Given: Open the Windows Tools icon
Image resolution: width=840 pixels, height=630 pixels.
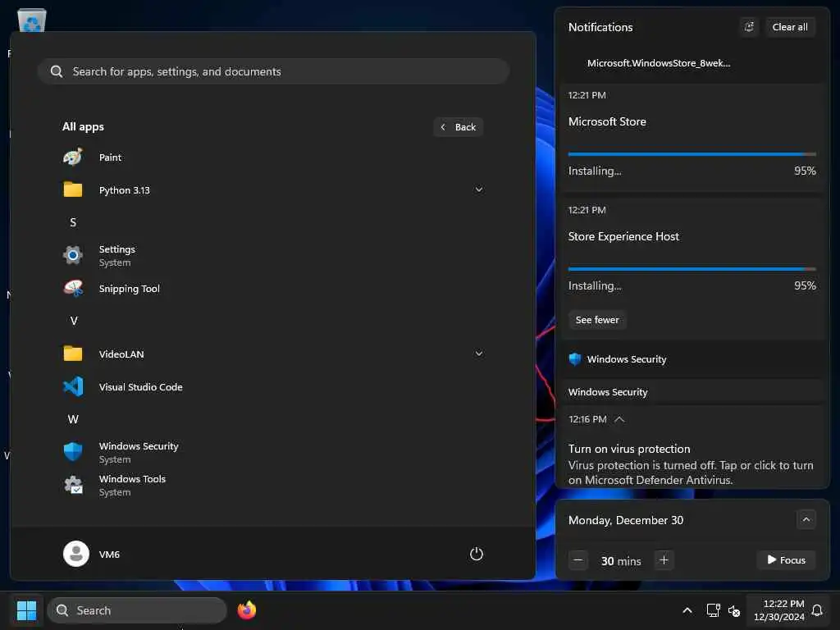Looking at the screenshot, I should click(x=73, y=485).
